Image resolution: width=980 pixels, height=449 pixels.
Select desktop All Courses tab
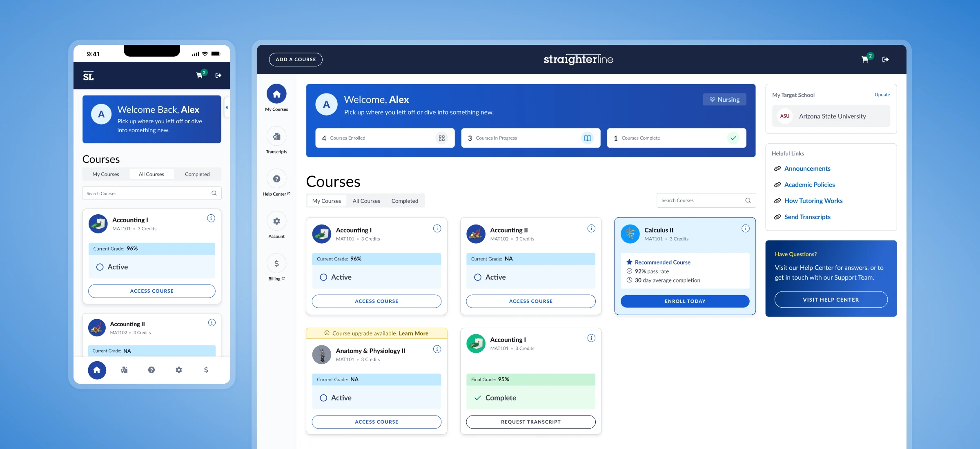366,201
